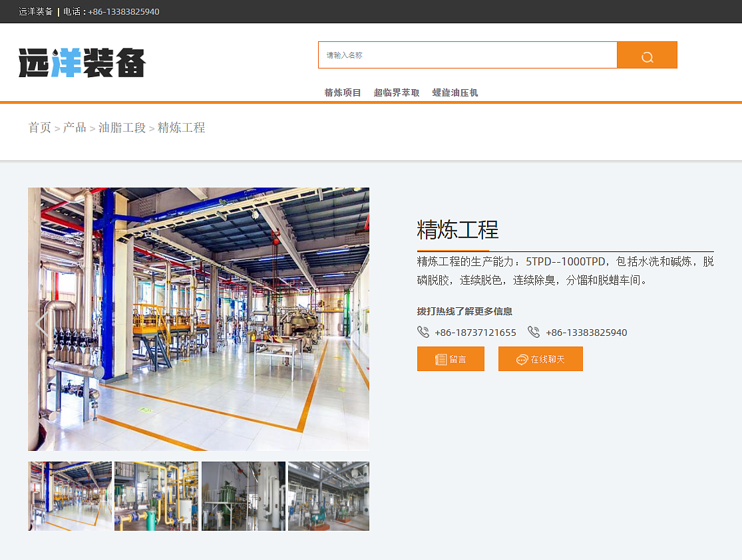Screen dimensions: 742x560
Task: Go to 首页 in breadcrumb
Action: click(x=40, y=128)
